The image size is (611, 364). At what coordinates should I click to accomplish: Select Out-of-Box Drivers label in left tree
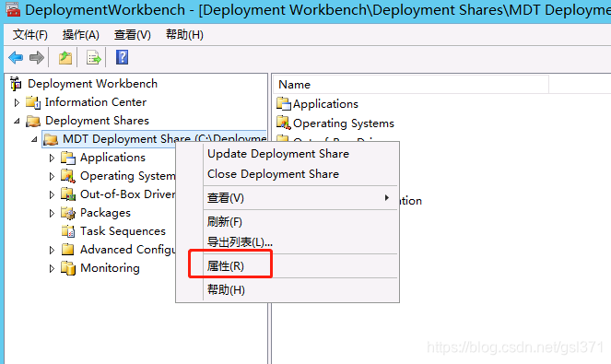(x=127, y=194)
